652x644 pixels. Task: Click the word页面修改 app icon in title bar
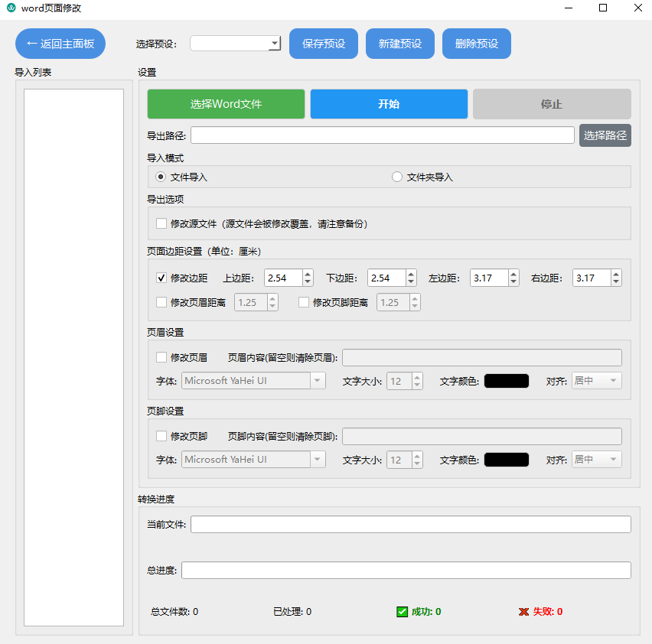click(x=11, y=8)
